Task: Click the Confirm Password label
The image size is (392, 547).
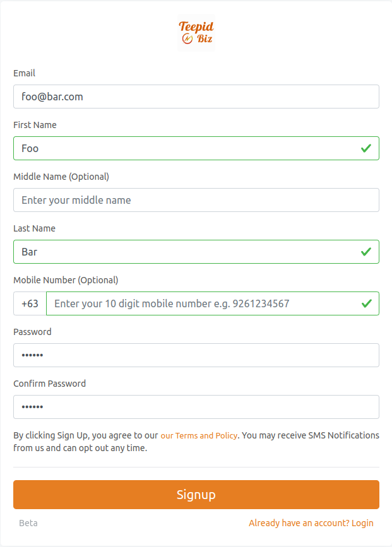Action: point(49,384)
